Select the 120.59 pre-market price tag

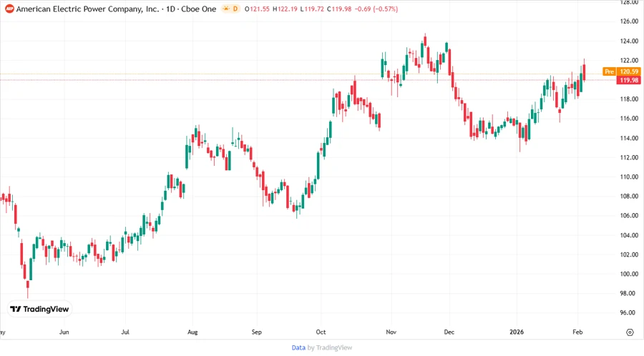(629, 71)
